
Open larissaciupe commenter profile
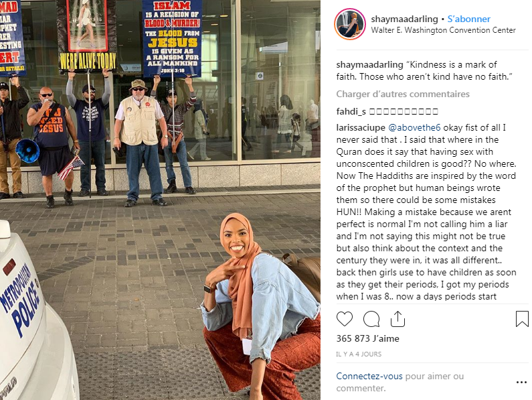pyautogui.click(x=360, y=128)
